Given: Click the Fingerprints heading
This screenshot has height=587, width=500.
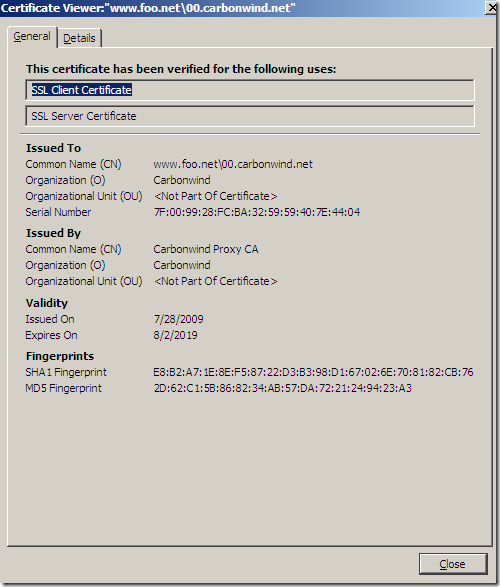Looking at the screenshot, I should [x=60, y=356].
